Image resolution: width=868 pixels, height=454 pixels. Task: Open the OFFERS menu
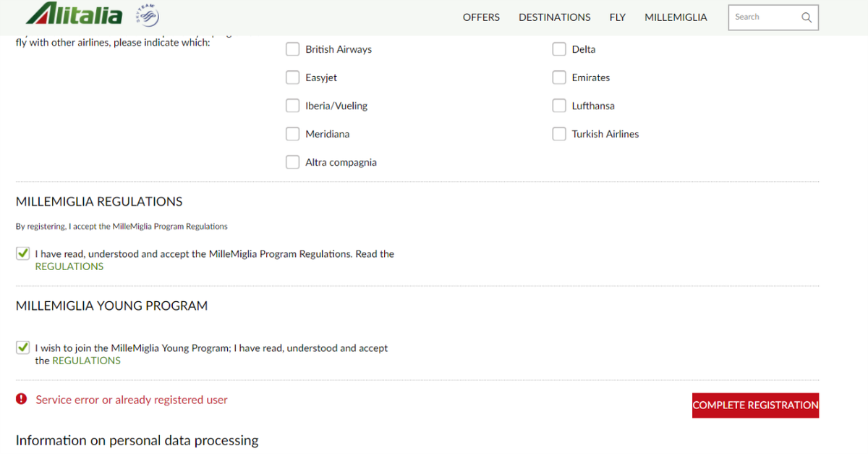481,17
